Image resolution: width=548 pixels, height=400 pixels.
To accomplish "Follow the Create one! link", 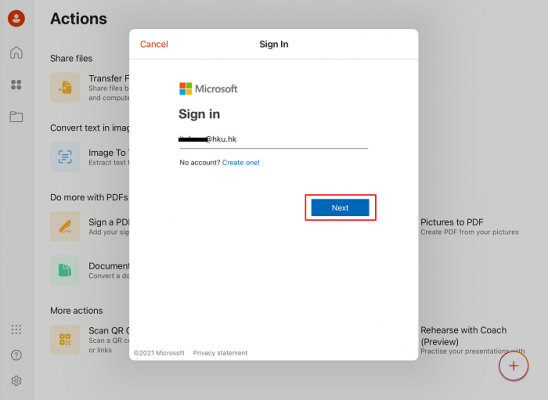I will 240,162.
